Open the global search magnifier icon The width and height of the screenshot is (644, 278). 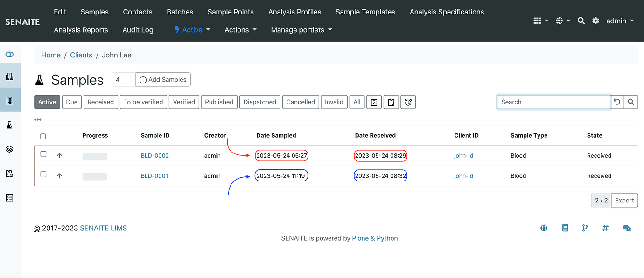[581, 21]
